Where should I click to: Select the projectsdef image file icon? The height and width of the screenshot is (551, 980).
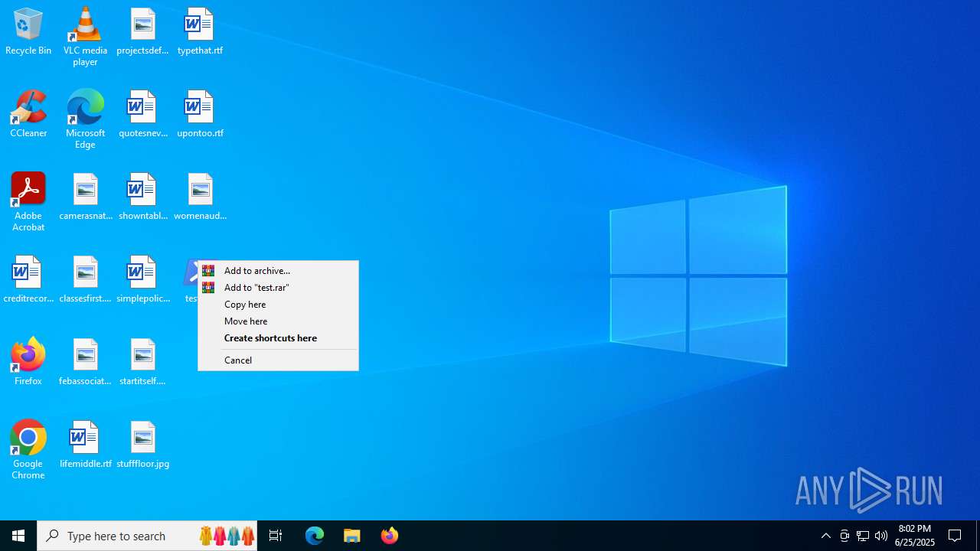tap(142, 31)
